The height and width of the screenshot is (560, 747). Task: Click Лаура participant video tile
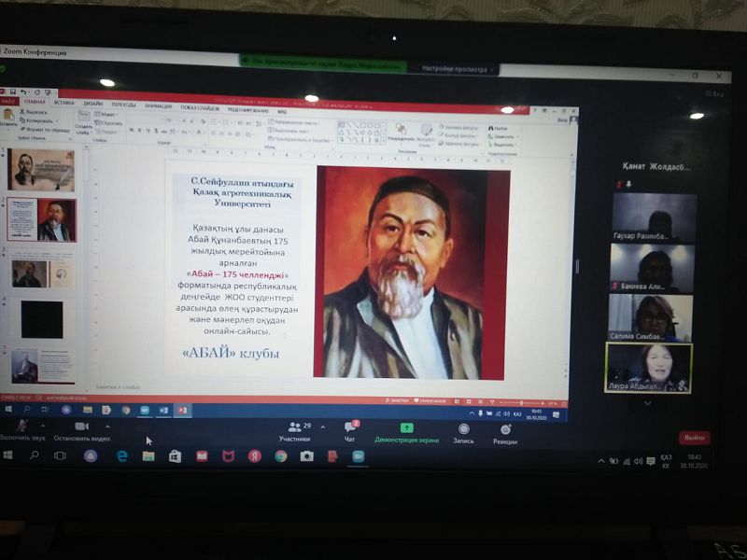pyautogui.click(x=648, y=368)
